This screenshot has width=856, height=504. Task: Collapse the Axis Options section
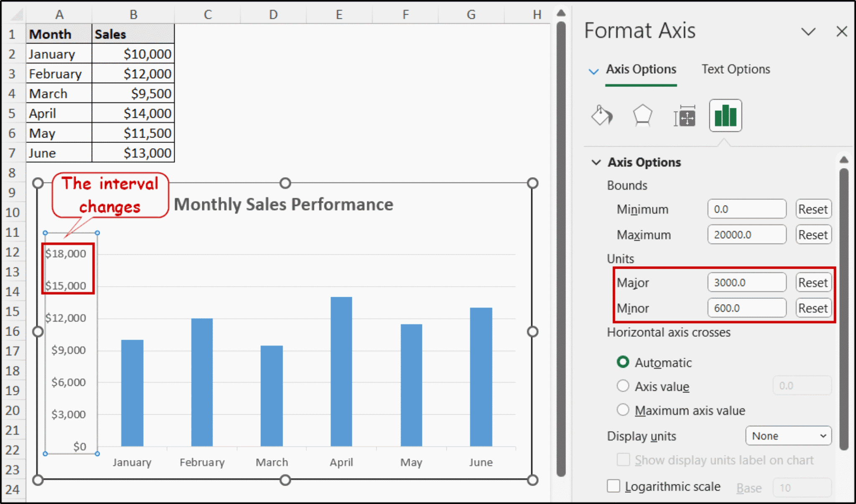596,162
